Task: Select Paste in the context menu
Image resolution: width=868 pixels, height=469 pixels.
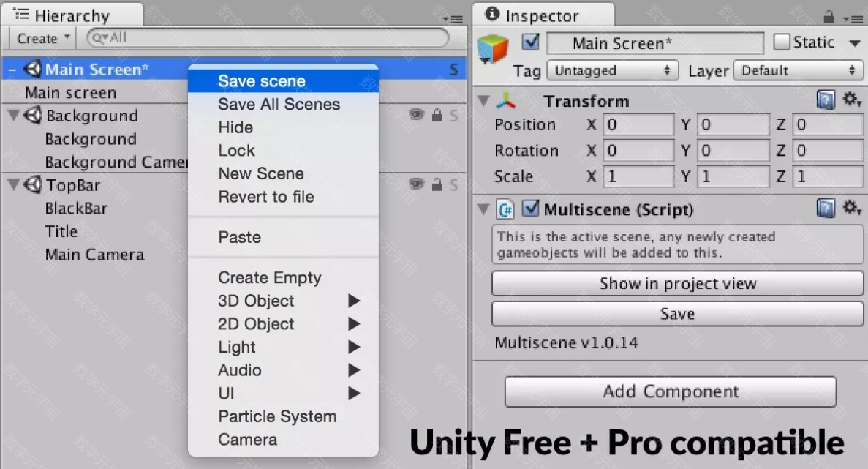Action: (x=284, y=238)
